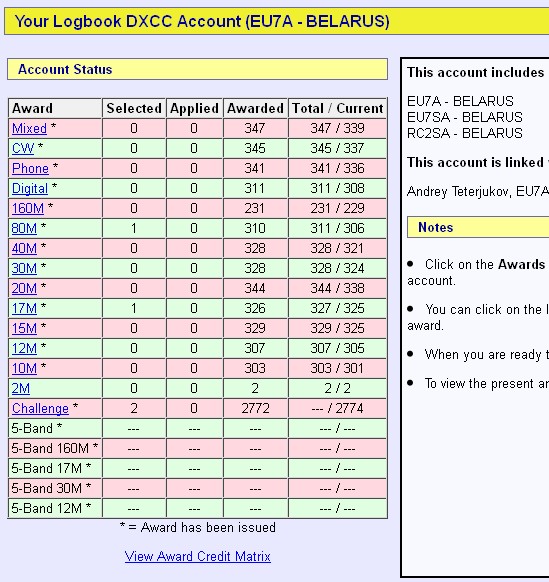Open the CW award link

(x=23, y=148)
